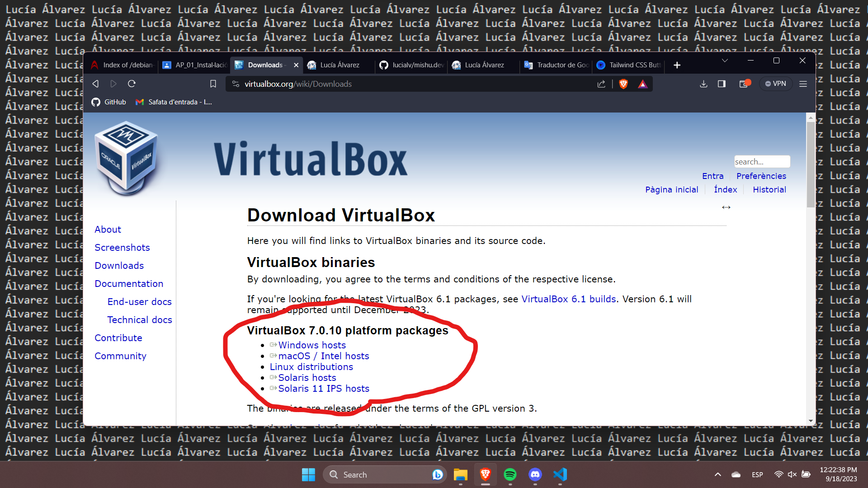Open the Brave hamburger menu
Screen dimensions: 868x488
point(803,84)
